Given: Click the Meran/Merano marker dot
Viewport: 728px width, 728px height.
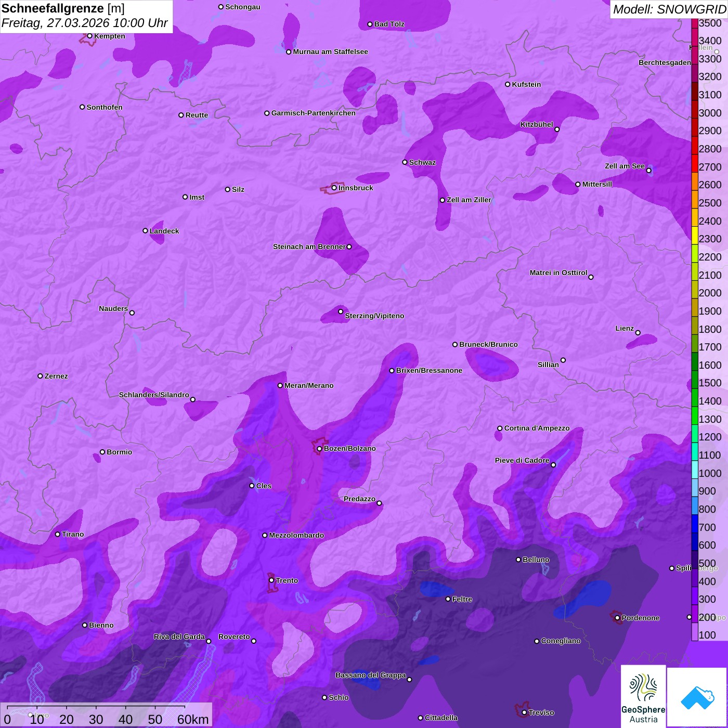Looking at the screenshot, I should 280,385.
